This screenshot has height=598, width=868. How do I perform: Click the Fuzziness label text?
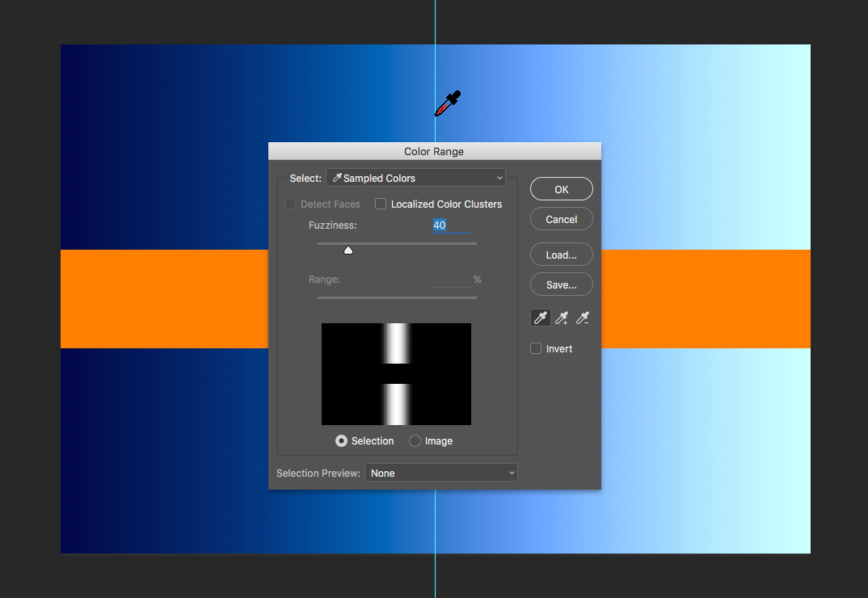(333, 225)
